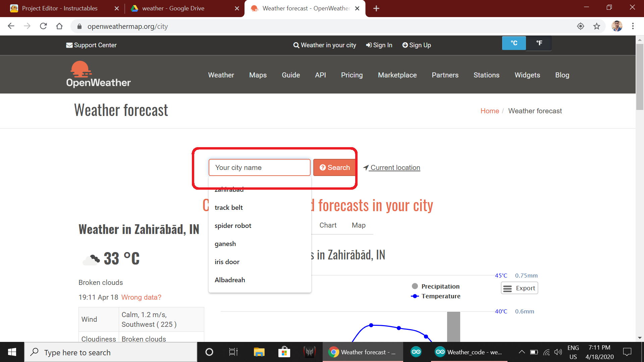Show hidden system tray icons
644x362 pixels.
click(x=522, y=352)
